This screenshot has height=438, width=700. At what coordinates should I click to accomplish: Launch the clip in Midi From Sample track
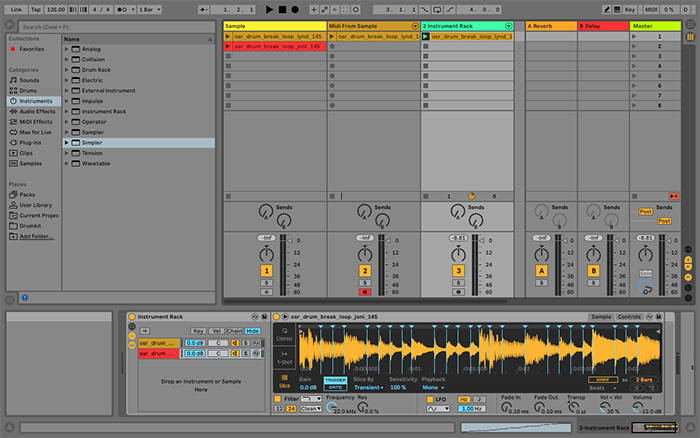(x=332, y=37)
